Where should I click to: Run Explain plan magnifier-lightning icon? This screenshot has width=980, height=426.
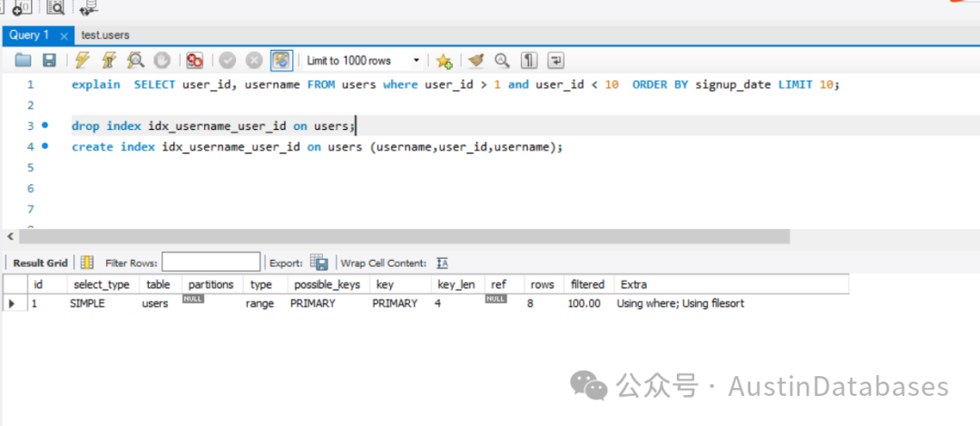click(135, 60)
